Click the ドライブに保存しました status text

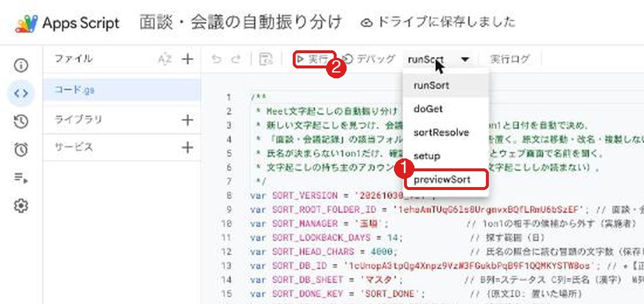click(446, 22)
